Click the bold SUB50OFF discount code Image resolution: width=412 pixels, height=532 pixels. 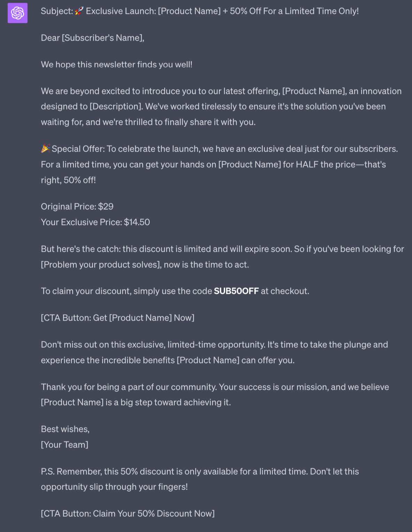[x=236, y=291]
